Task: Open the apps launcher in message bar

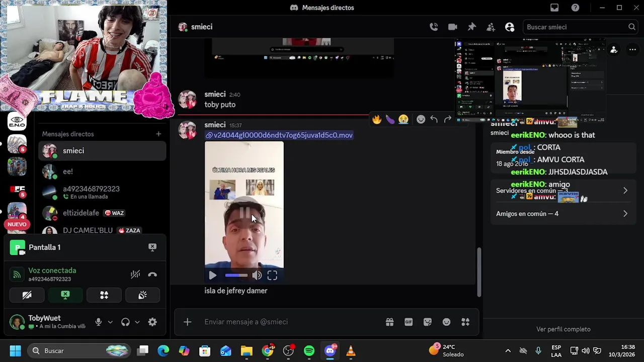Action: (x=465, y=322)
